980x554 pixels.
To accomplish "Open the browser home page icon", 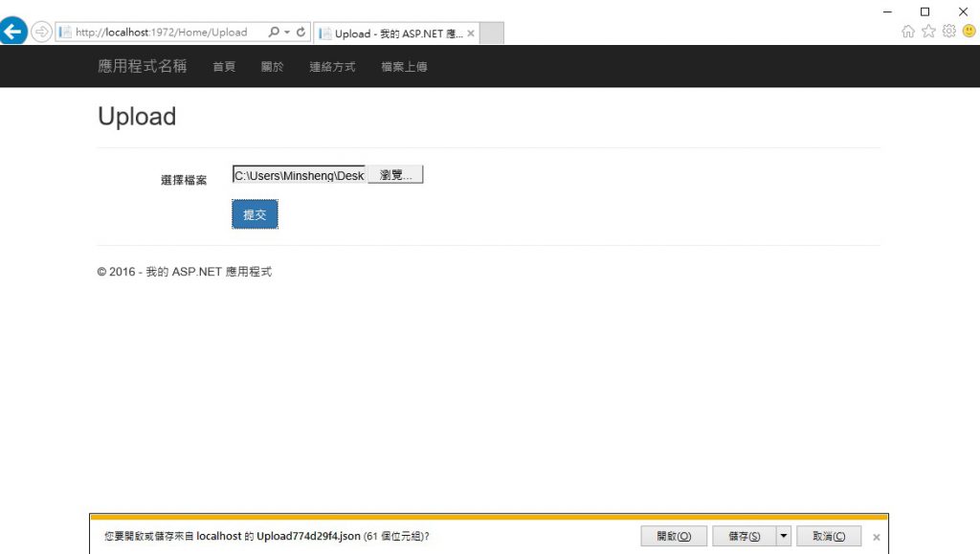I will pos(908,32).
